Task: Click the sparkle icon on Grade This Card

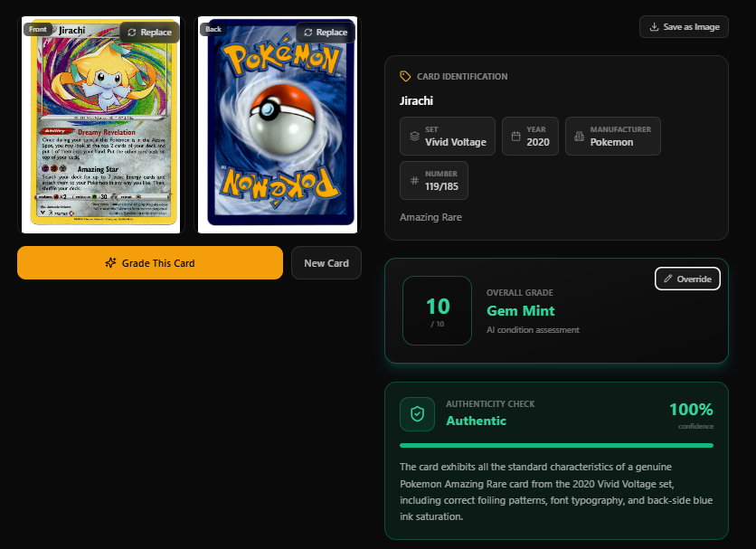Action: pos(111,263)
